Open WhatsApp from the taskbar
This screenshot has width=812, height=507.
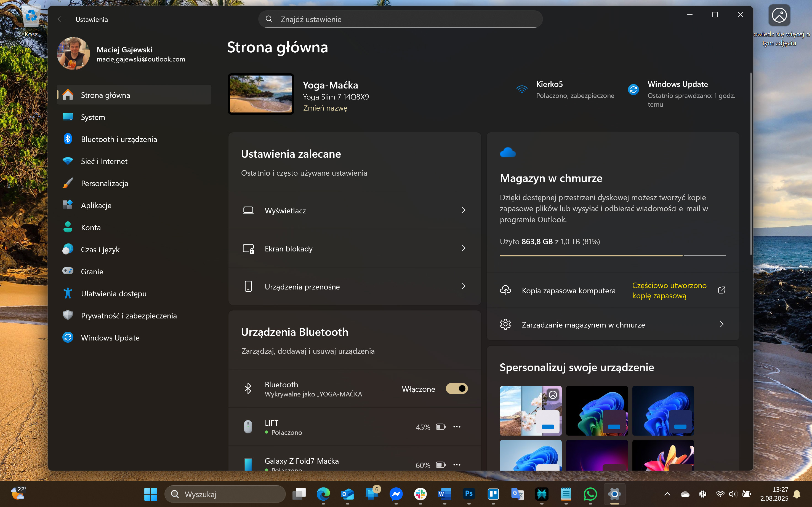click(590, 494)
